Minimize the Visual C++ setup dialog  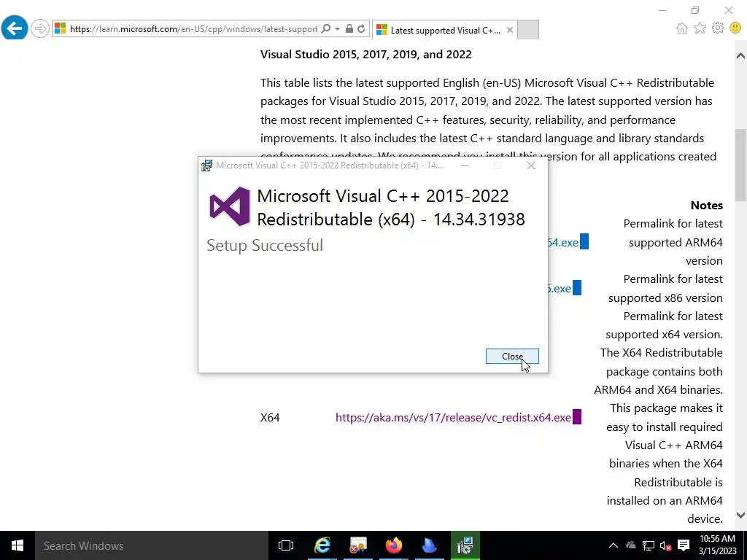(465, 166)
